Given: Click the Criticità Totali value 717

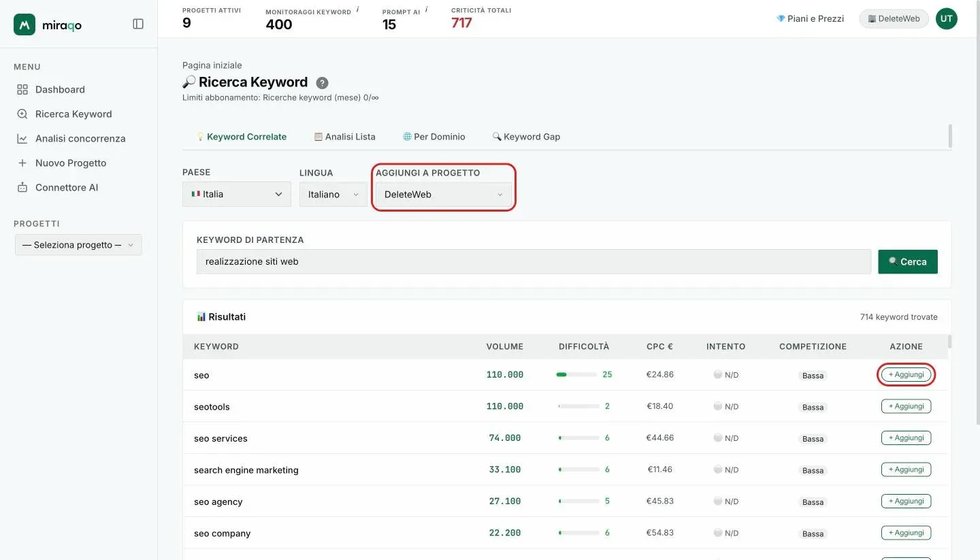Looking at the screenshot, I should click(x=461, y=22).
